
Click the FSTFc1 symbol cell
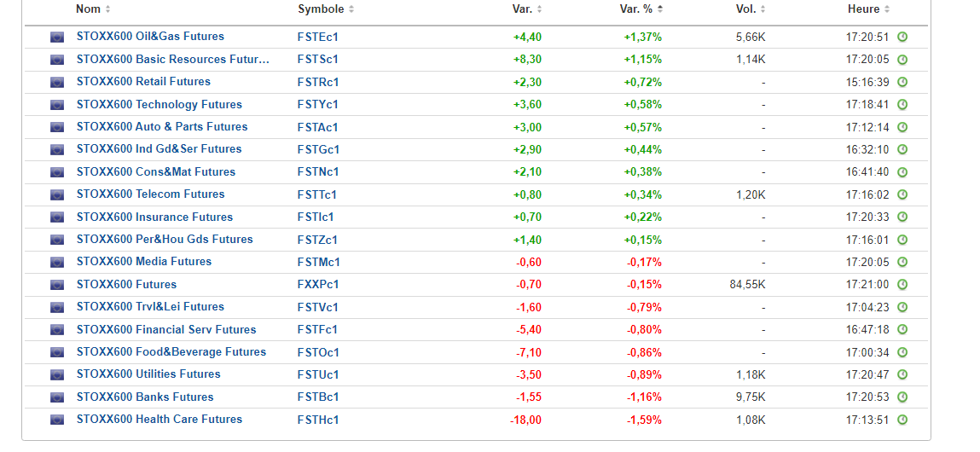318,330
